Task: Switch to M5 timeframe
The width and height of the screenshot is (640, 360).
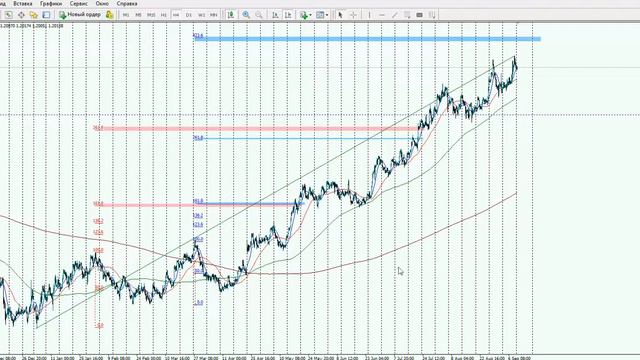Action: (x=138, y=15)
